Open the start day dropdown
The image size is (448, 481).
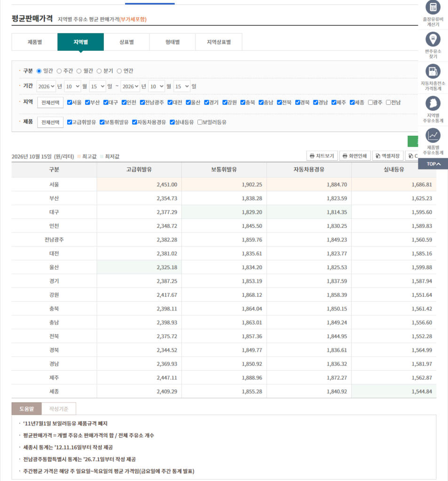[x=97, y=86]
